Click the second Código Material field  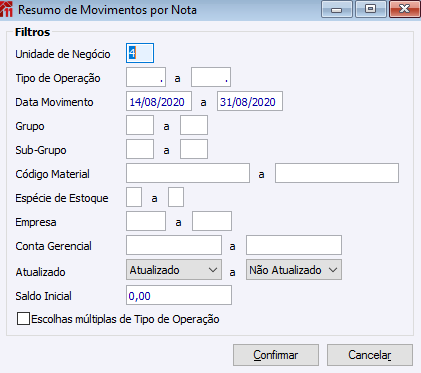[x=337, y=173]
